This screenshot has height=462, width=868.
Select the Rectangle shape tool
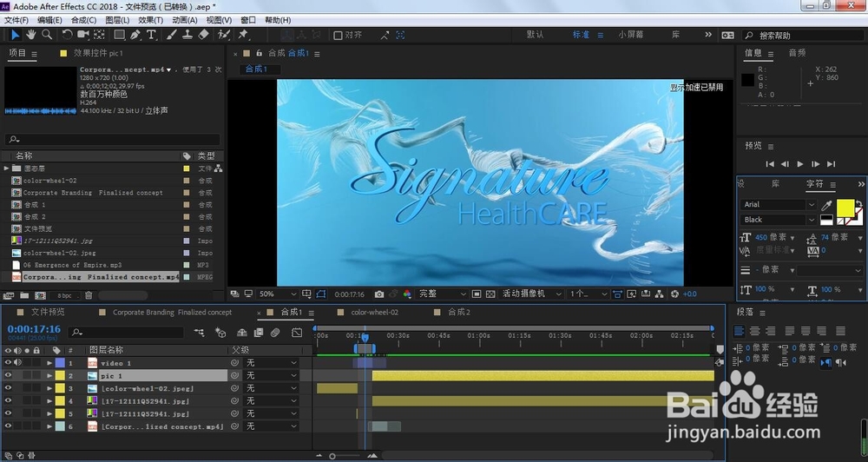tap(119, 35)
